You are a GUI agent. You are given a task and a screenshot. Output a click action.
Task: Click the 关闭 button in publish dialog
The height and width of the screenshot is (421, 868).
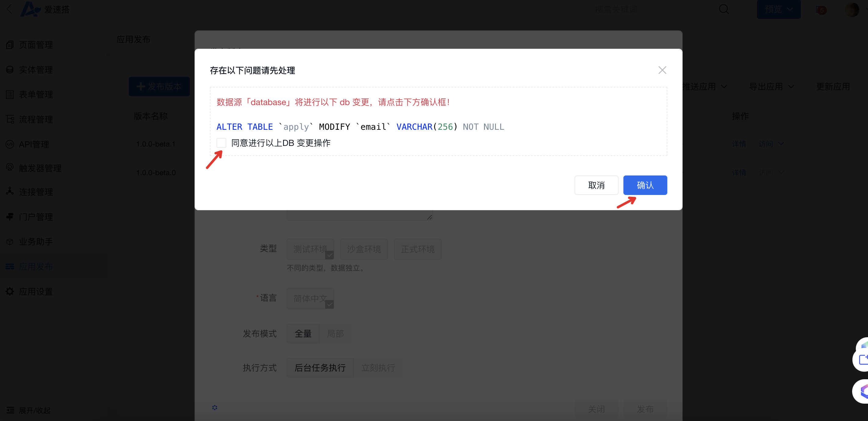pos(596,409)
